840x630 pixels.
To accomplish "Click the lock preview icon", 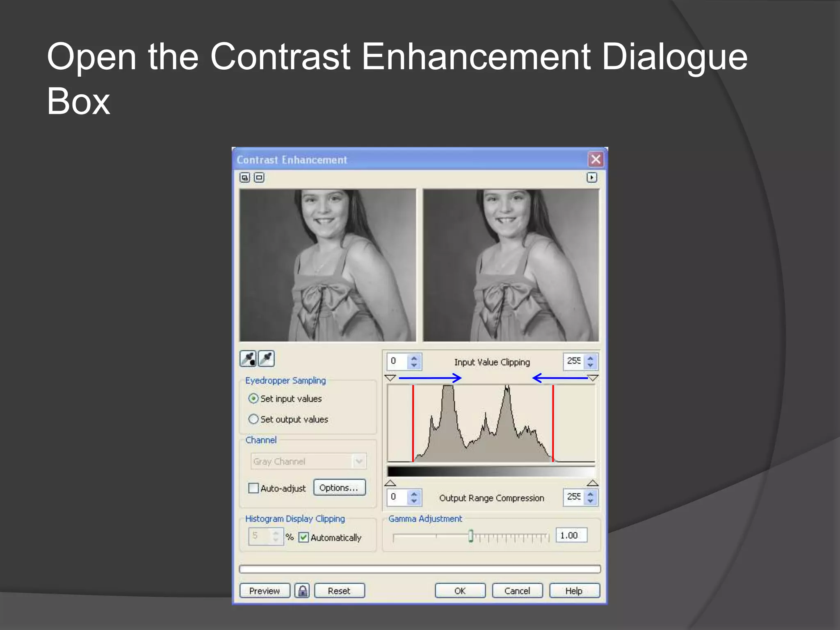I will tap(302, 591).
